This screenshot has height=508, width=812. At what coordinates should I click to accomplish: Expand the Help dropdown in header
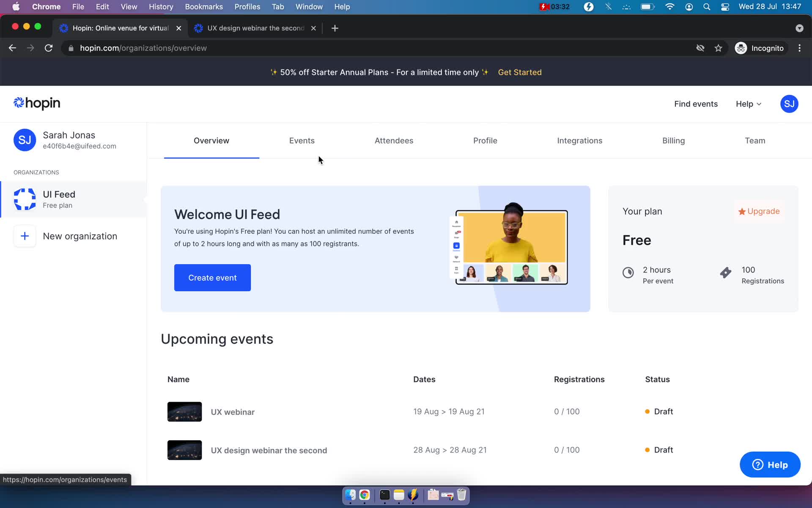pos(749,104)
